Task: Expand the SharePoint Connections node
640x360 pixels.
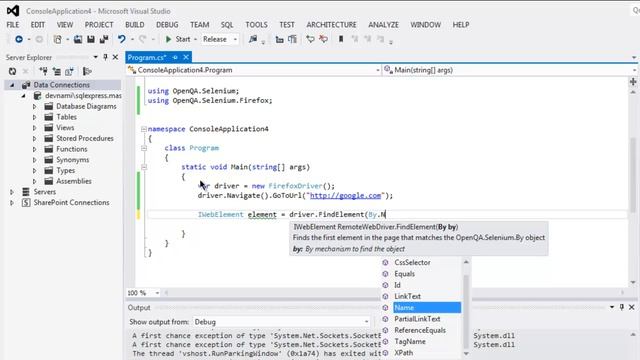Action: click(12, 202)
